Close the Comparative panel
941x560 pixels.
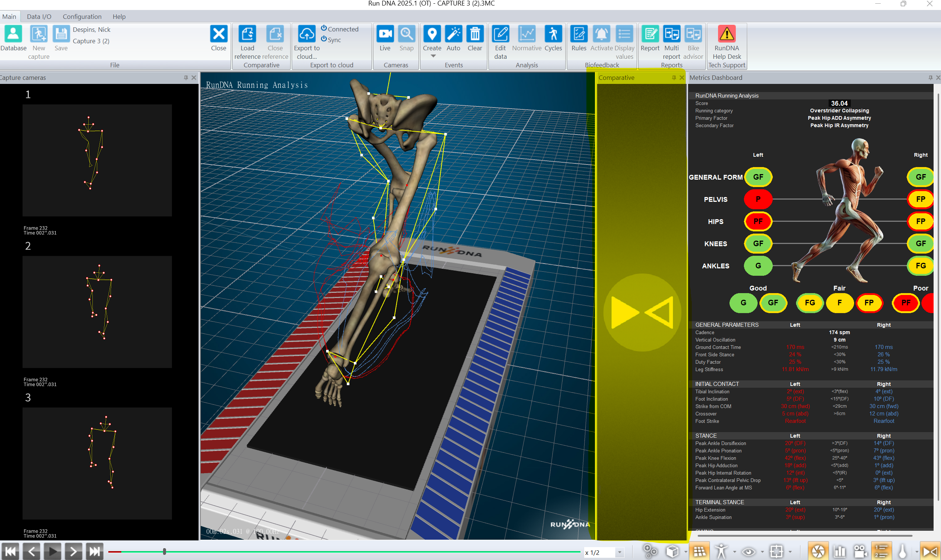682,77
